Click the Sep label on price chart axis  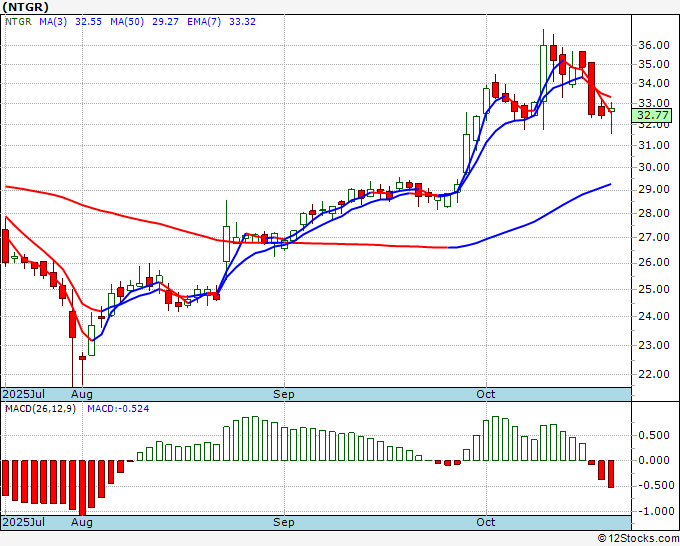[x=284, y=394]
